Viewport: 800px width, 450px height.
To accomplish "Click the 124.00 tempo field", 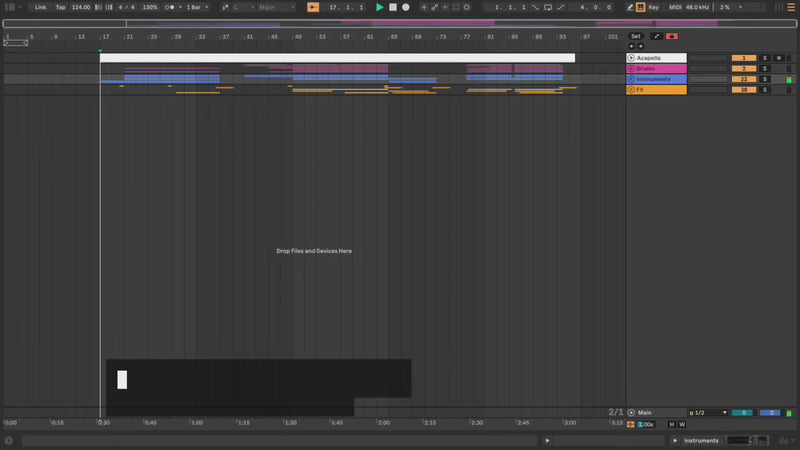I will click(x=80, y=7).
